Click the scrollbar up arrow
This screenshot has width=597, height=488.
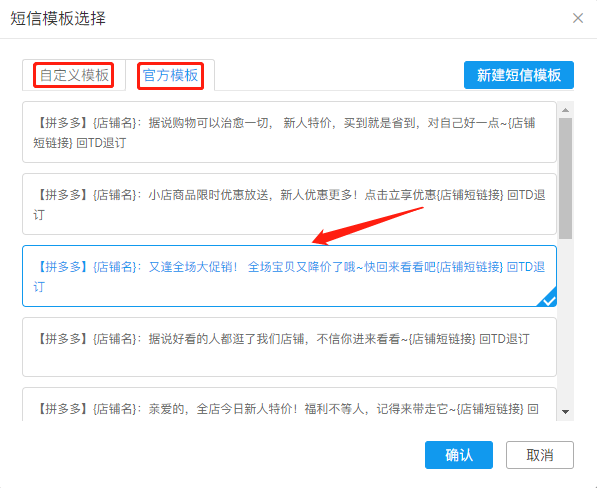565,110
